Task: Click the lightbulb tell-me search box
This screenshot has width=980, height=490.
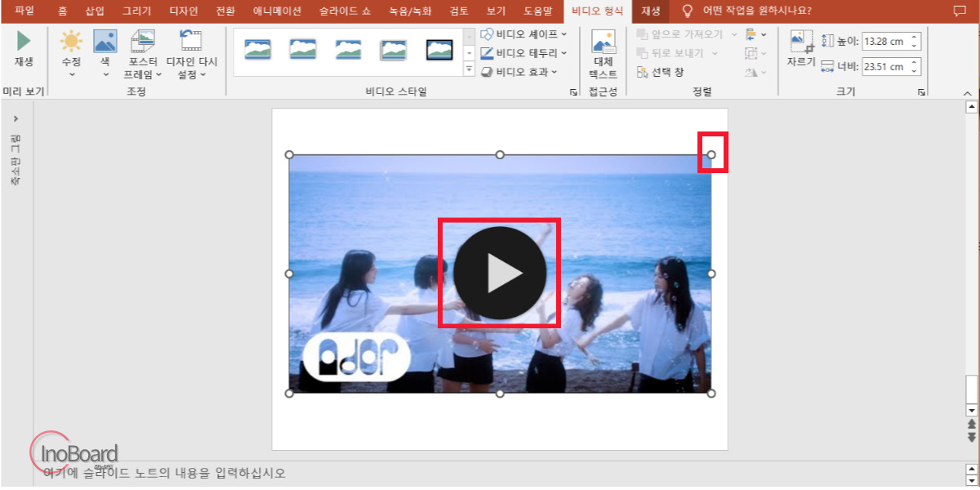Action: [x=746, y=11]
